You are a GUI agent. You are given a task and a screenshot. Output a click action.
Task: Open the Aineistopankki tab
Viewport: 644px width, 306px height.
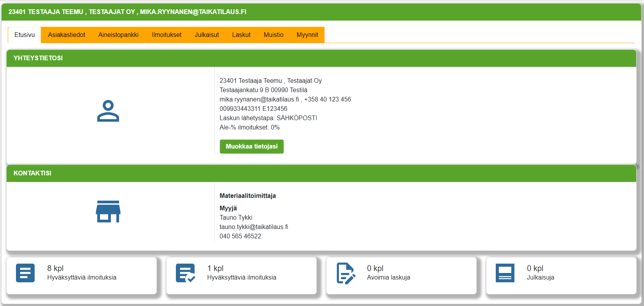(118, 35)
